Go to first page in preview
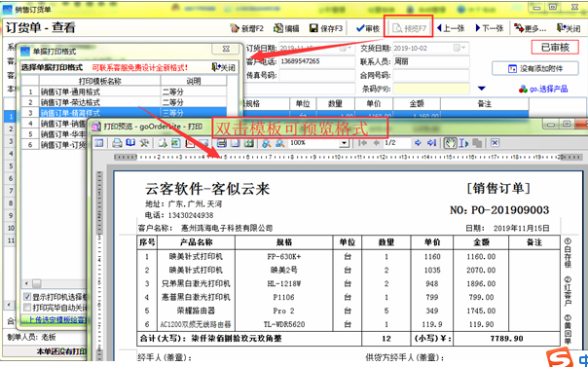This screenshot has height=367, width=588. tap(362, 143)
